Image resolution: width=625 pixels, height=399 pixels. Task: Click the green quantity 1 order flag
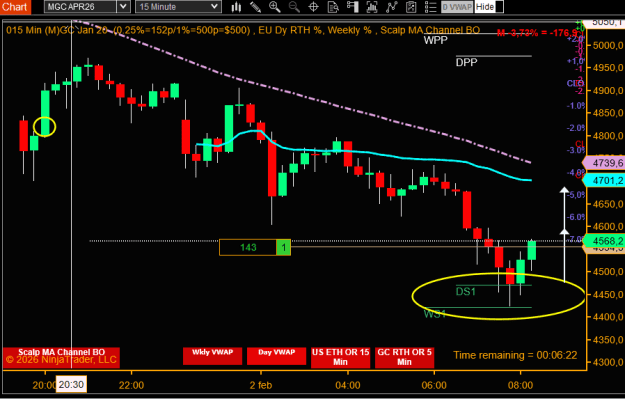283,248
